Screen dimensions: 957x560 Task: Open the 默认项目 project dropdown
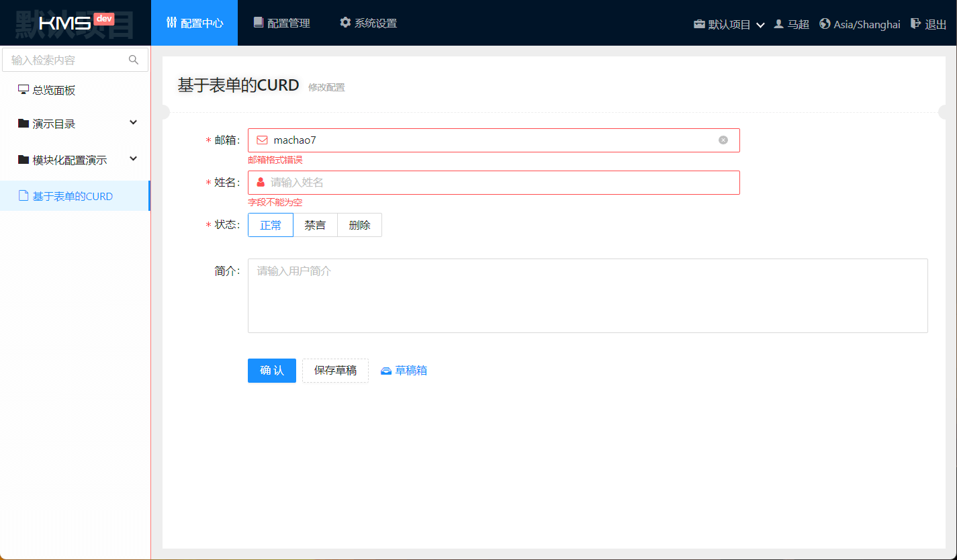tap(729, 24)
